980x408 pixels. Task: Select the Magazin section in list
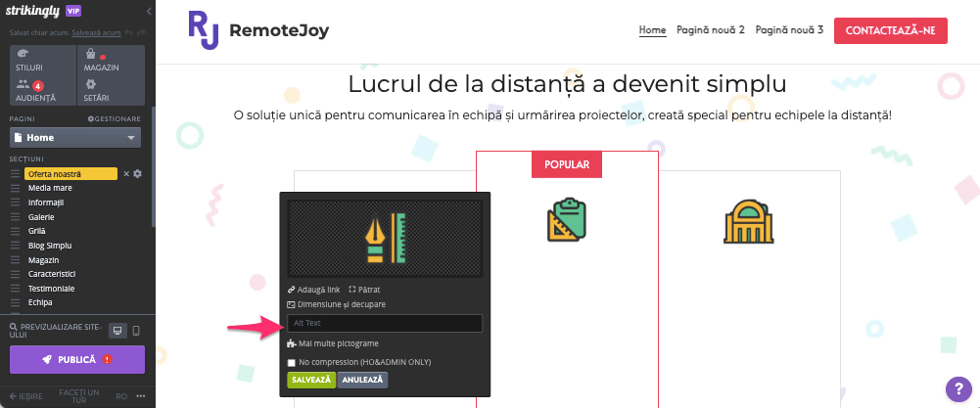(44, 260)
